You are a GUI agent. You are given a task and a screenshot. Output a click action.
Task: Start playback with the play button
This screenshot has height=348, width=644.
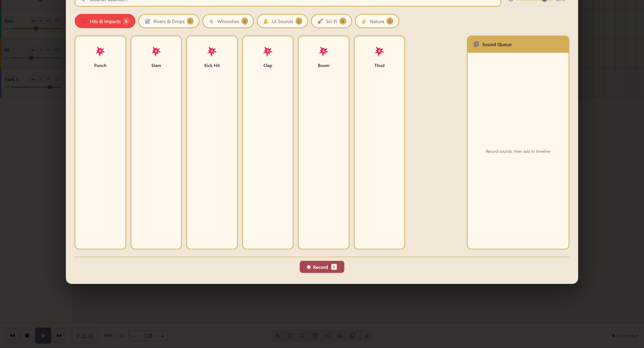pyautogui.click(x=43, y=336)
